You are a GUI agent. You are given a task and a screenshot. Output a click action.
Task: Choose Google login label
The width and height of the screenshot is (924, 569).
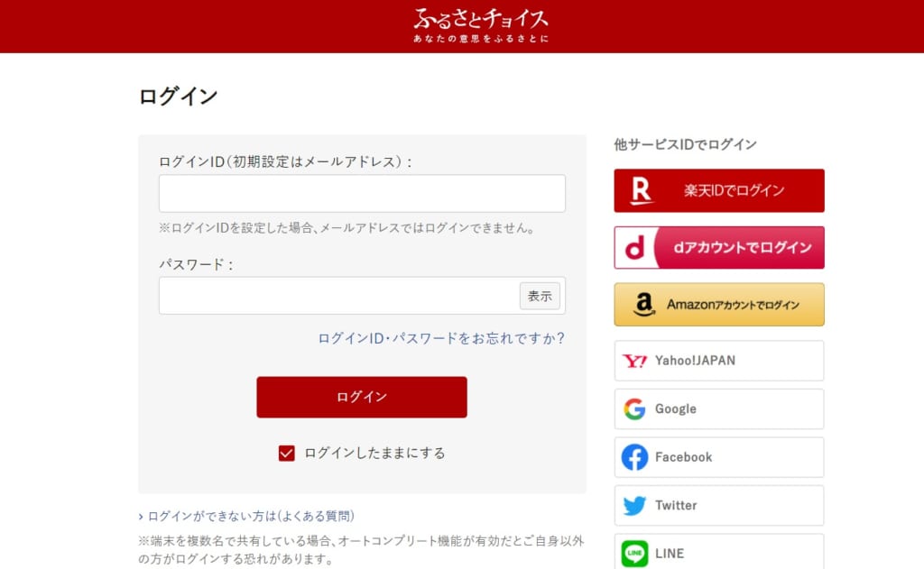[x=676, y=408]
